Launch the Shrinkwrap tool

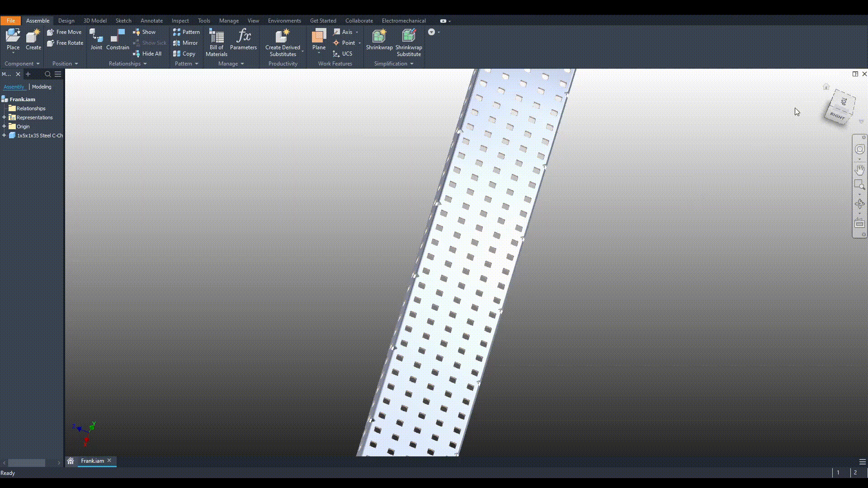[x=379, y=40]
